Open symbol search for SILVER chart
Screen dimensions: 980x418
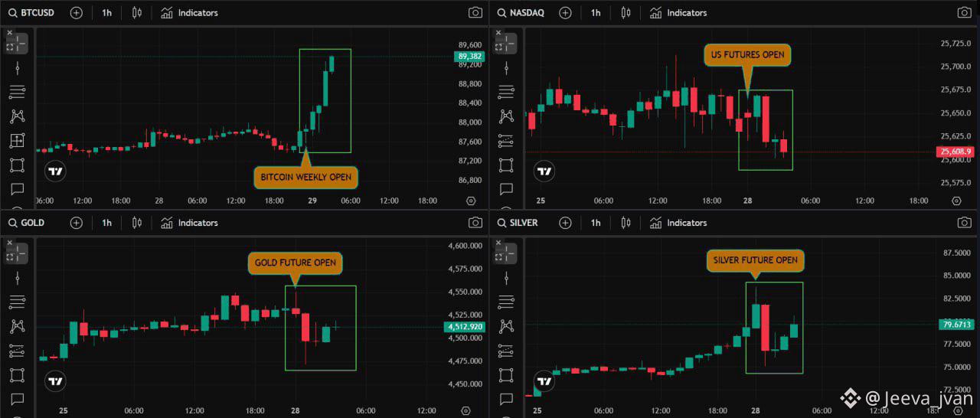coord(518,223)
